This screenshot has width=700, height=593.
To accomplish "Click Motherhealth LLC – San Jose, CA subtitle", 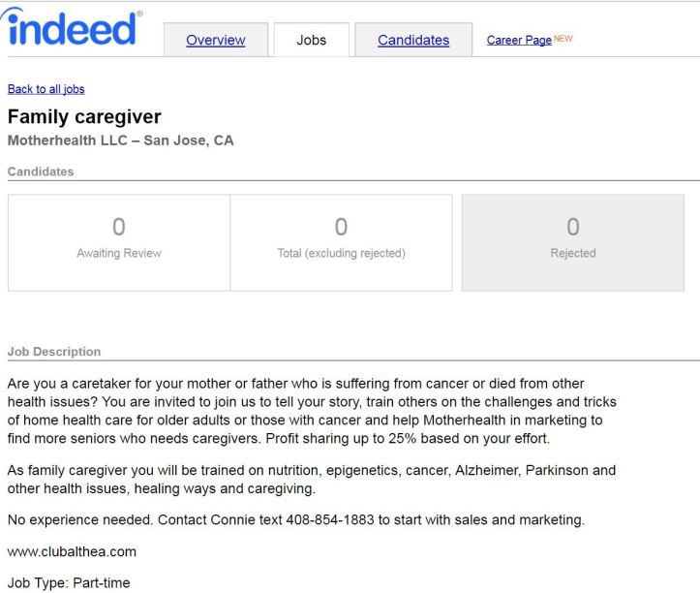I will pyautogui.click(x=120, y=140).
